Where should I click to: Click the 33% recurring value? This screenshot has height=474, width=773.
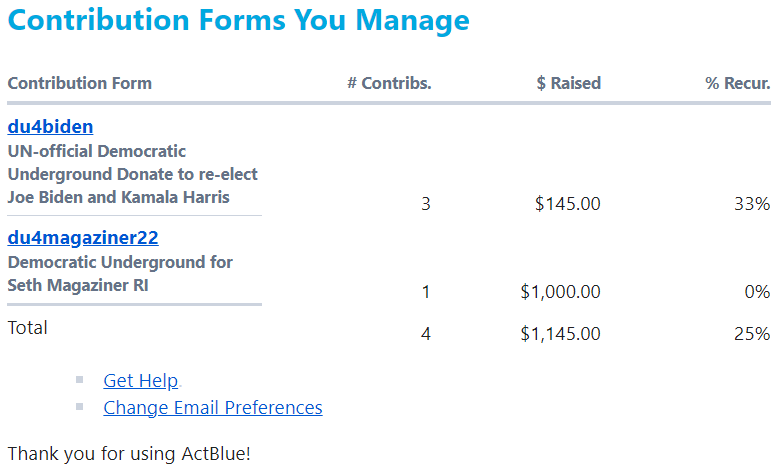tap(752, 204)
